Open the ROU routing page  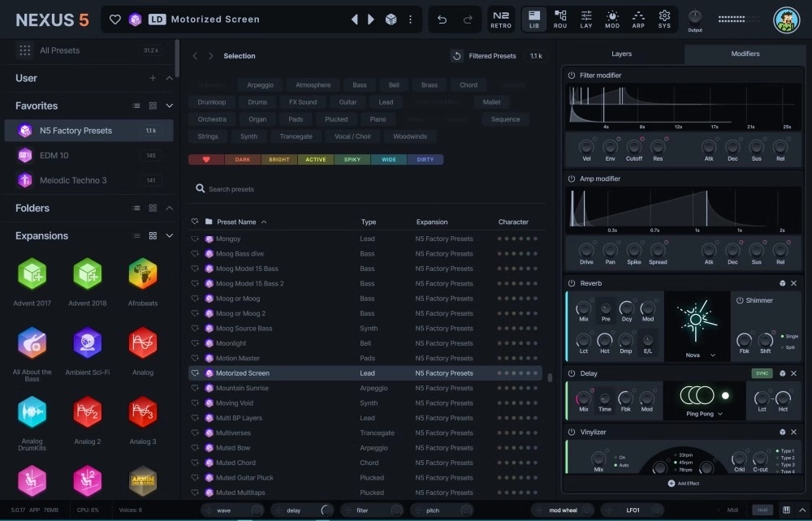560,19
